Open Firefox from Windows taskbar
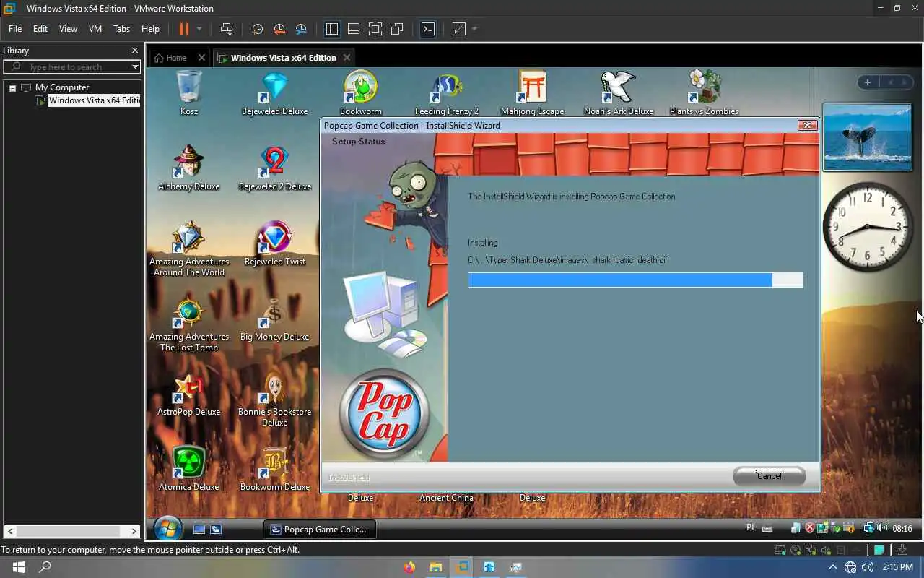924x578 pixels. (410, 567)
